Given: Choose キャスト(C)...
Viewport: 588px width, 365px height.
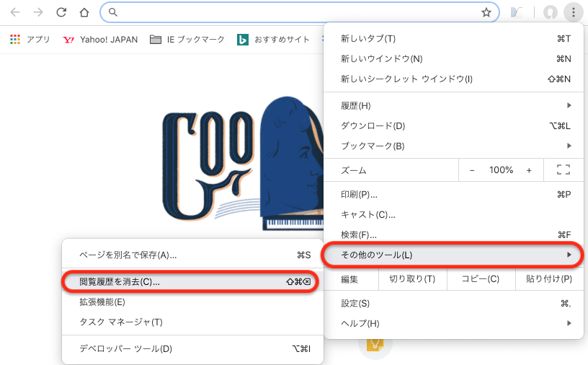Looking at the screenshot, I should [455, 215].
